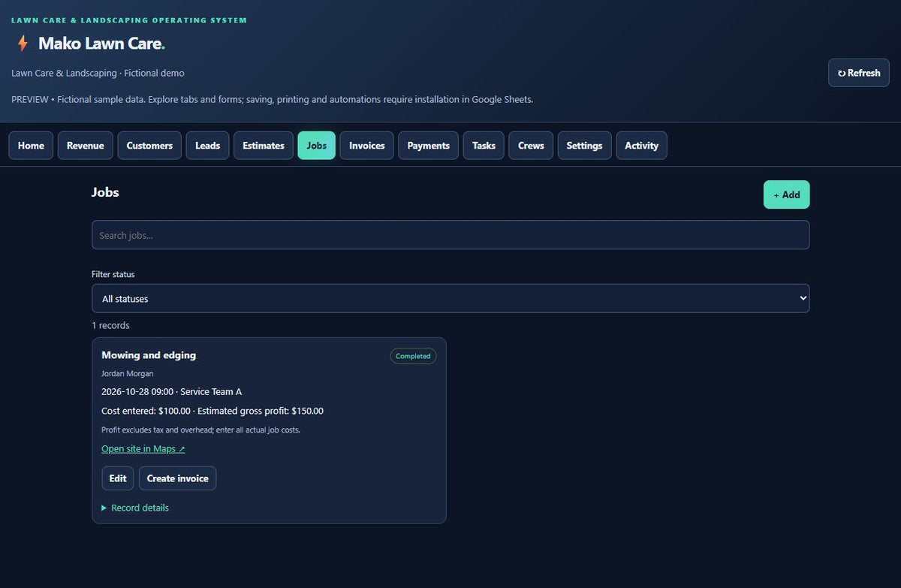Open the Filter status dropdown
The image size is (901, 588).
[450, 298]
